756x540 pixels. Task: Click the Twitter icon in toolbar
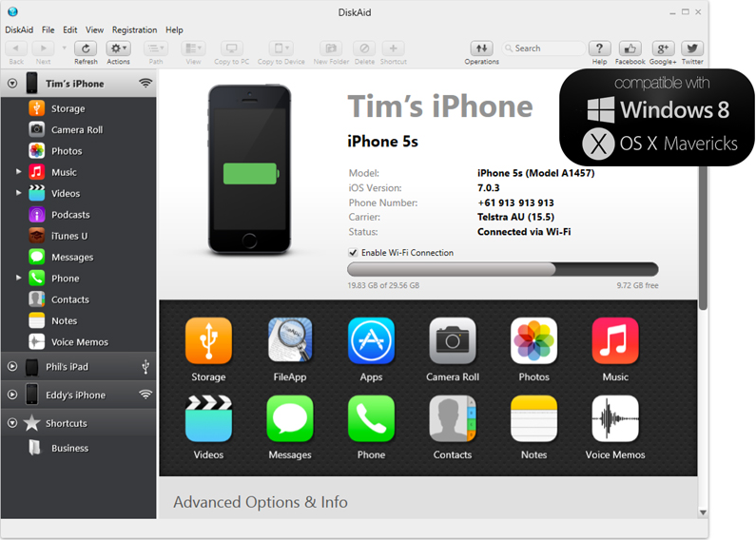692,48
